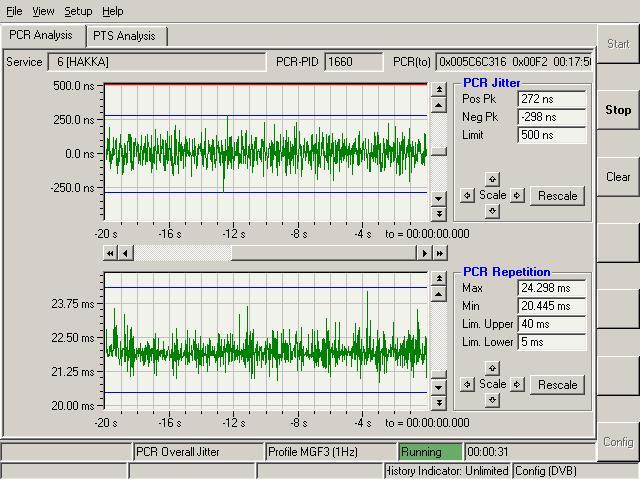The image size is (640, 480).
Task: Click the PCR Jitter Limit field
Action: coord(552,135)
